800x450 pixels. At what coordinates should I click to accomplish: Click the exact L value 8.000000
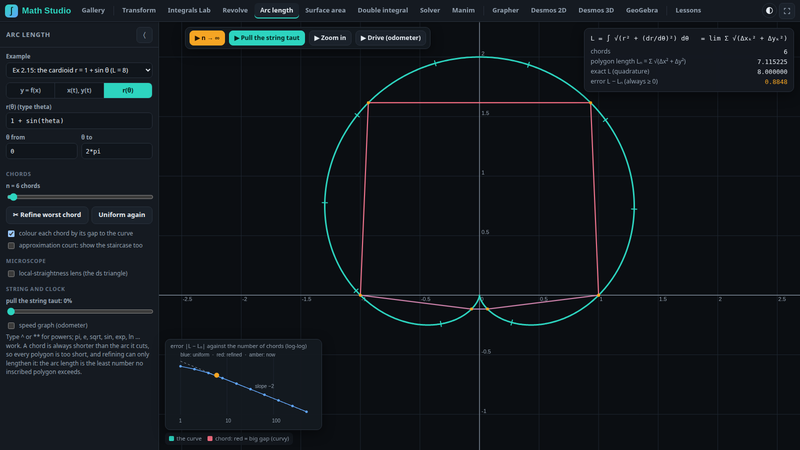[x=772, y=72]
